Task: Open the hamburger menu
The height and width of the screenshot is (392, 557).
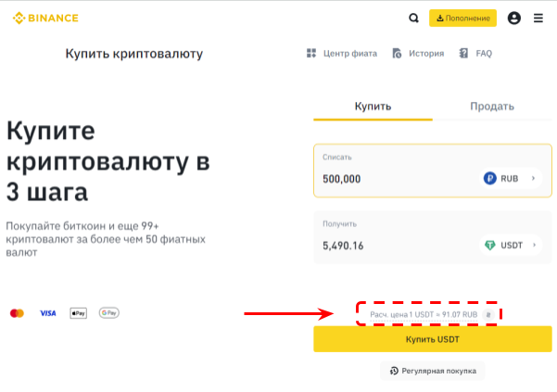Action: click(x=538, y=18)
